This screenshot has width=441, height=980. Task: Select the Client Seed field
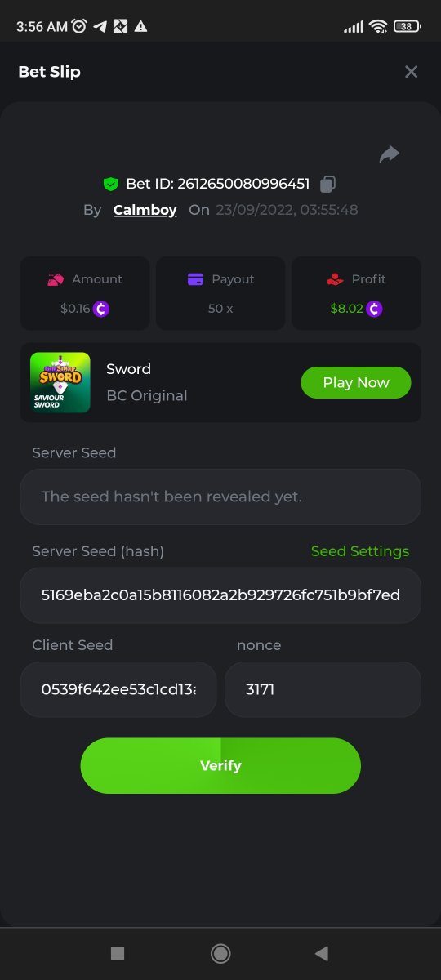pos(118,689)
